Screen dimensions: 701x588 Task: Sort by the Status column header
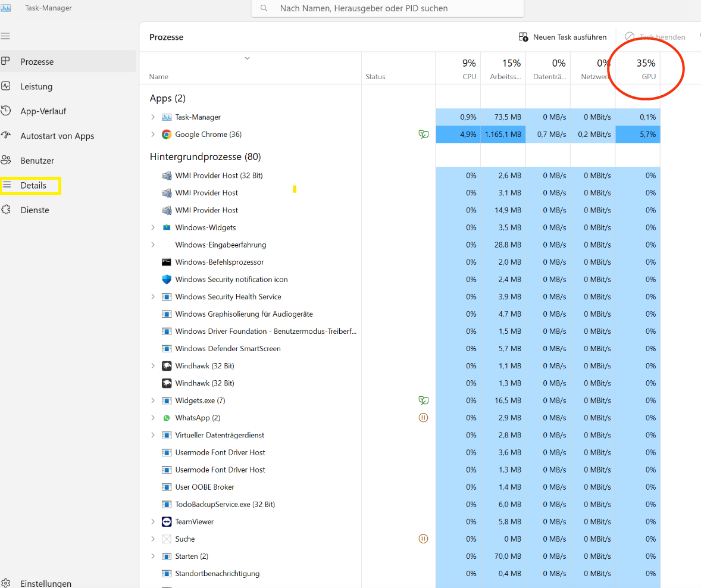398,68
